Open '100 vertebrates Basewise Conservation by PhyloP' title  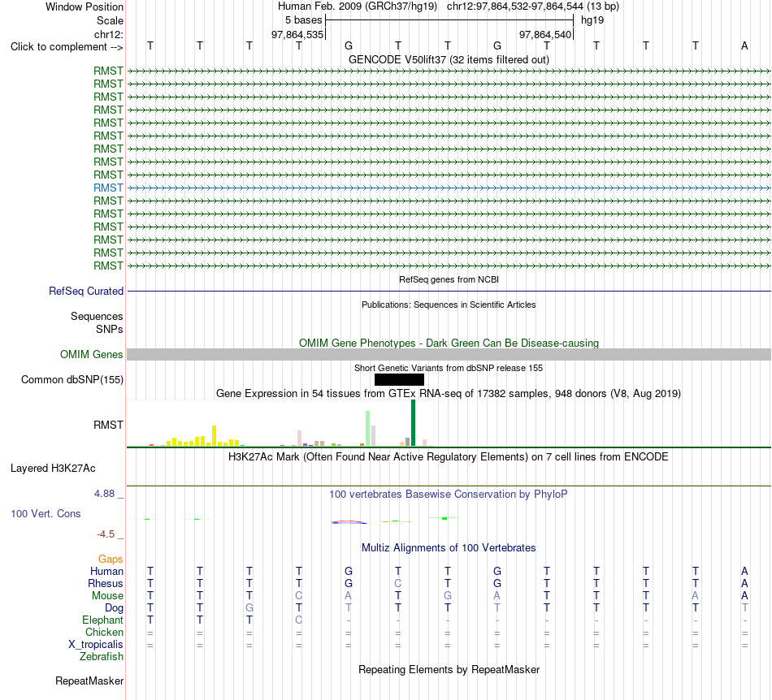click(449, 494)
